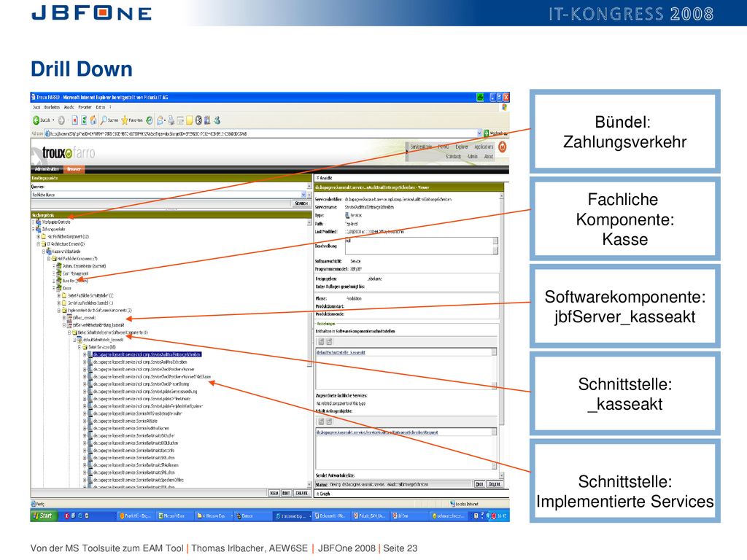Open the address bar history dropdown
This screenshot has width=747, height=560.
[x=479, y=133]
